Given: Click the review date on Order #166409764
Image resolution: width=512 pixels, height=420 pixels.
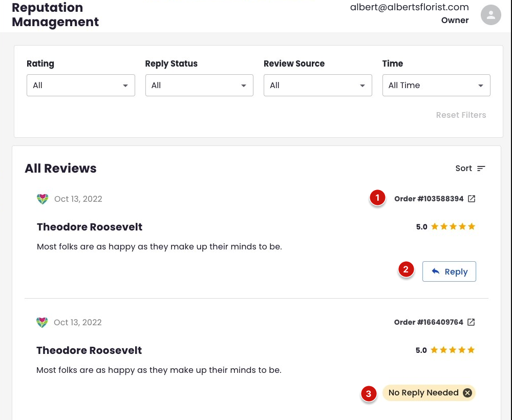Looking at the screenshot, I should point(78,322).
